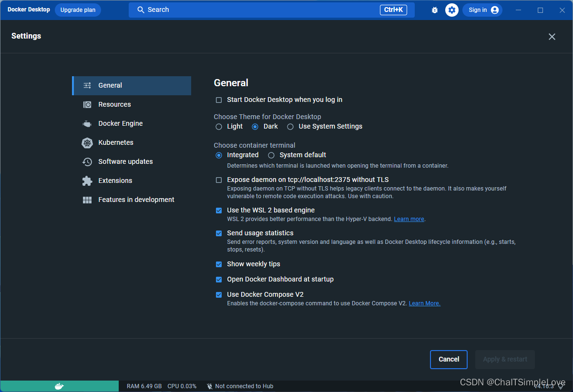The width and height of the screenshot is (573, 392).
Task: Click the Ctrl+K shortcut badge
Action: coord(393,10)
